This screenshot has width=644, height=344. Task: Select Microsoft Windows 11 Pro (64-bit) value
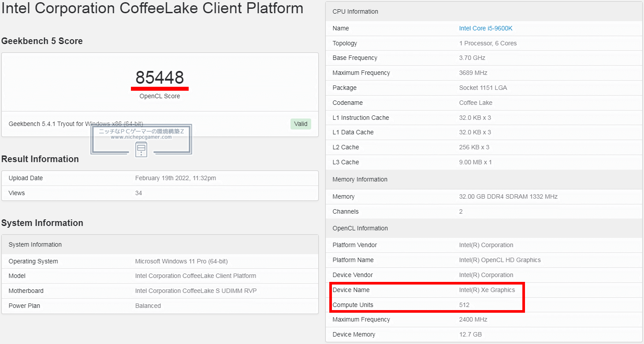[181, 261]
